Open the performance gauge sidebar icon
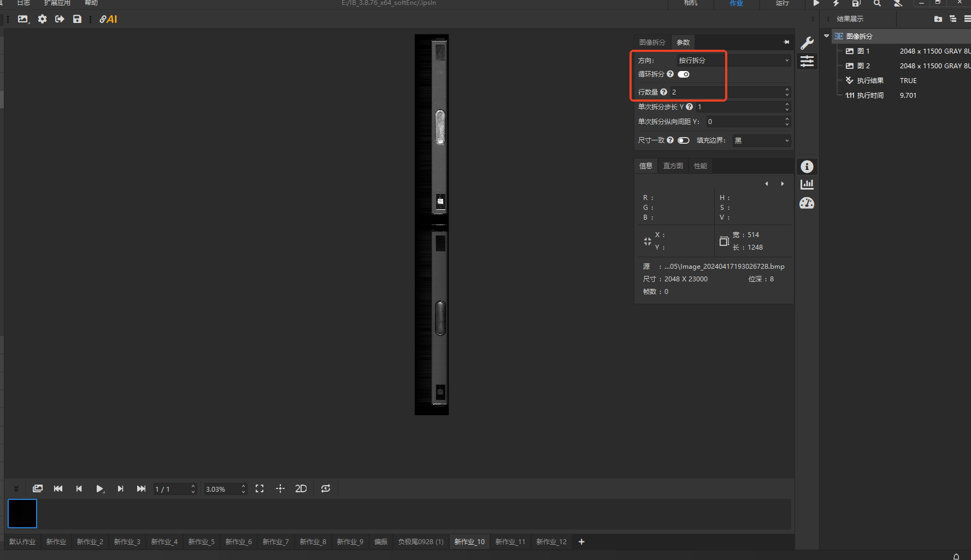Image resolution: width=971 pixels, height=560 pixels. tap(807, 203)
